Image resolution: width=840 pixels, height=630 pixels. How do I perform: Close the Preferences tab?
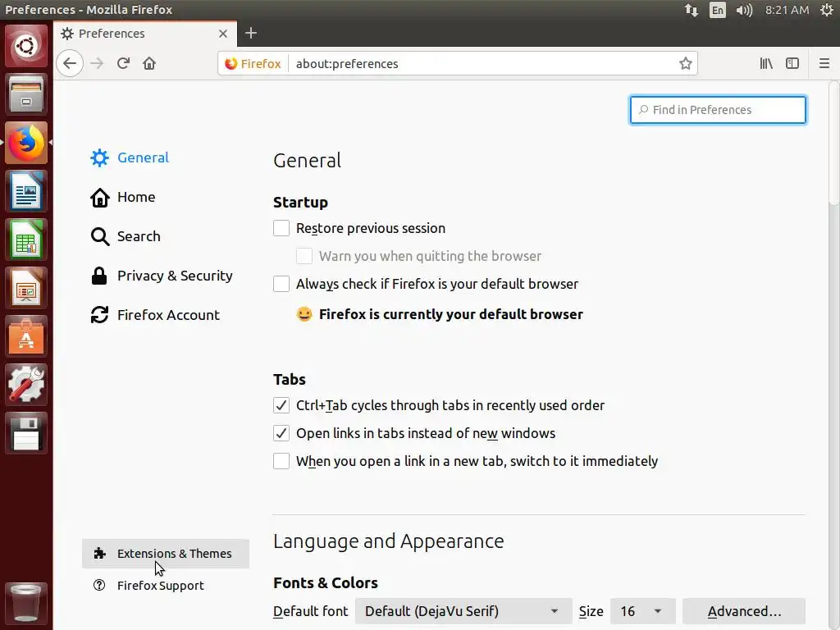(223, 33)
